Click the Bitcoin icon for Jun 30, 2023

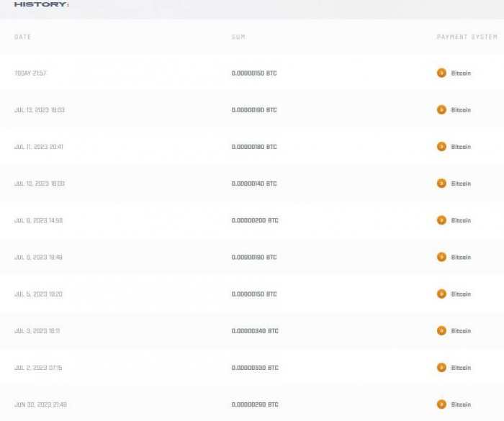[x=441, y=404]
